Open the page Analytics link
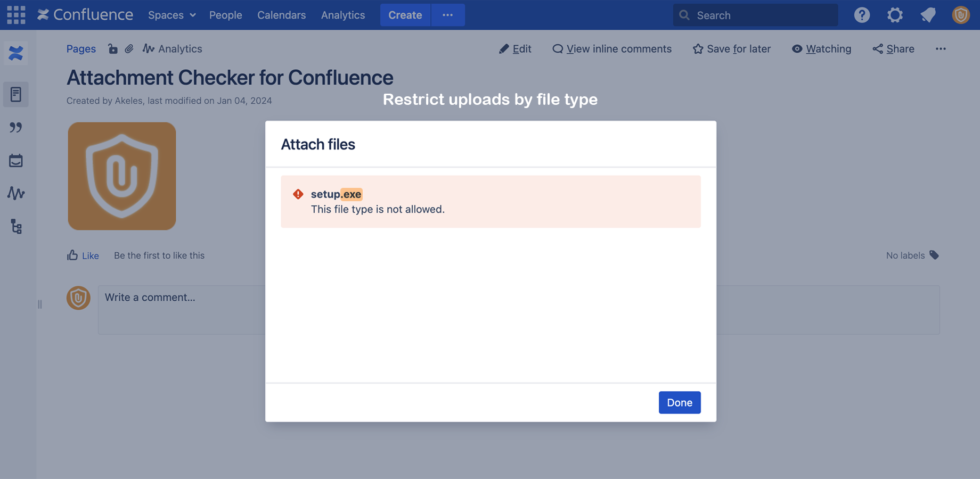Image resolution: width=980 pixels, height=479 pixels. click(172, 49)
